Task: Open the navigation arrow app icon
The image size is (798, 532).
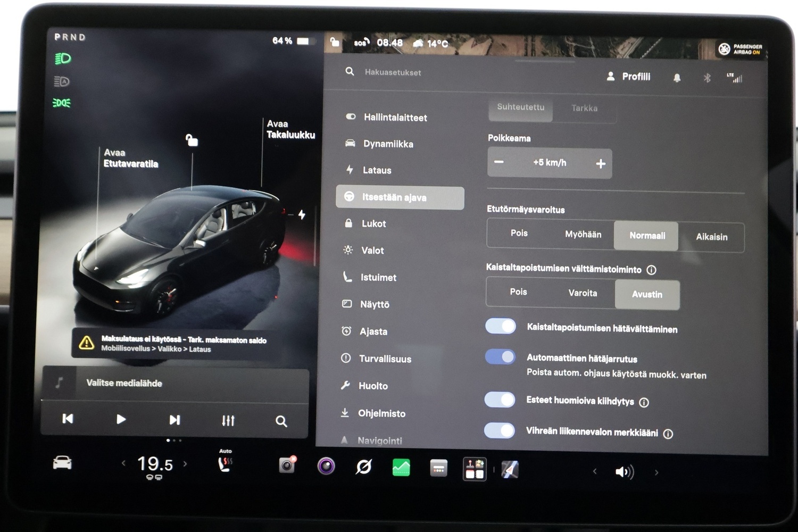Action: pyautogui.click(x=510, y=470)
